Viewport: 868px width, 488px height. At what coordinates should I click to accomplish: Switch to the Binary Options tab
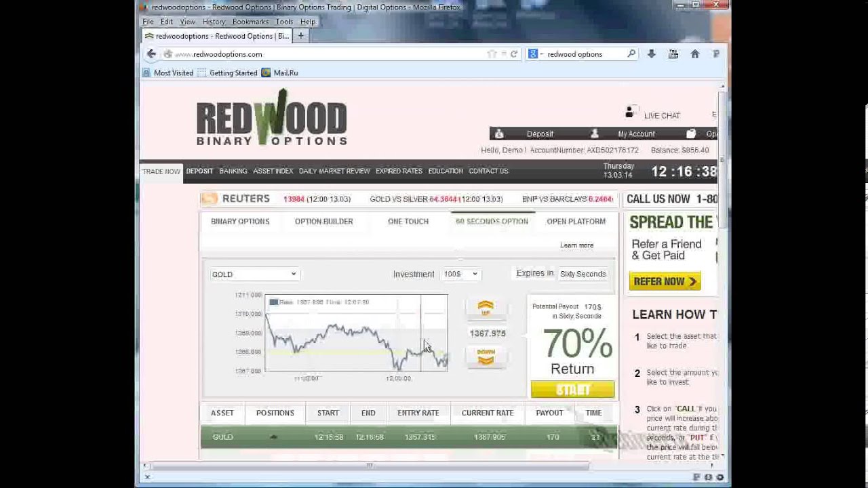240,222
